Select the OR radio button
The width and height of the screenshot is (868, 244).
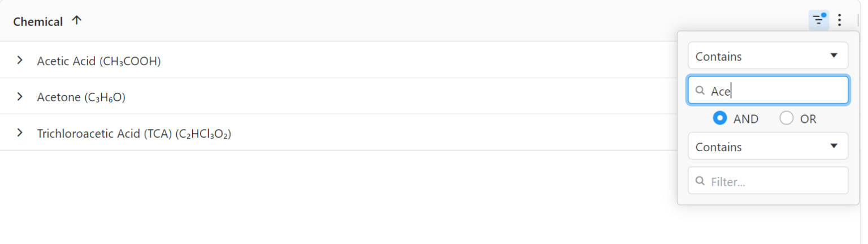[x=787, y=118]
